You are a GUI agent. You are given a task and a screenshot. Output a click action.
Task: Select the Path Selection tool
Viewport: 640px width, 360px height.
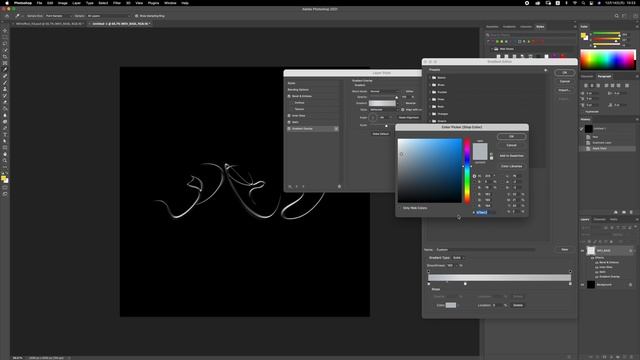5,141
